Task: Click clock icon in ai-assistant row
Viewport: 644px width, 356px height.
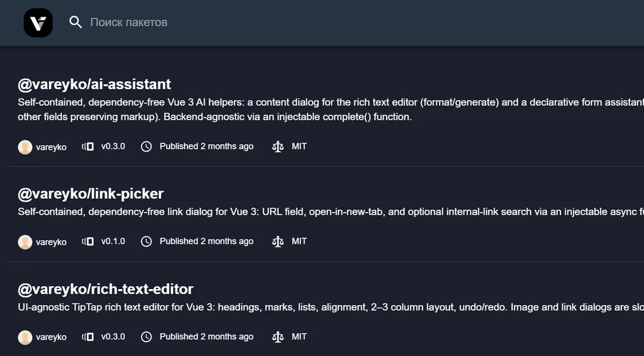Action: coord(146,146)
